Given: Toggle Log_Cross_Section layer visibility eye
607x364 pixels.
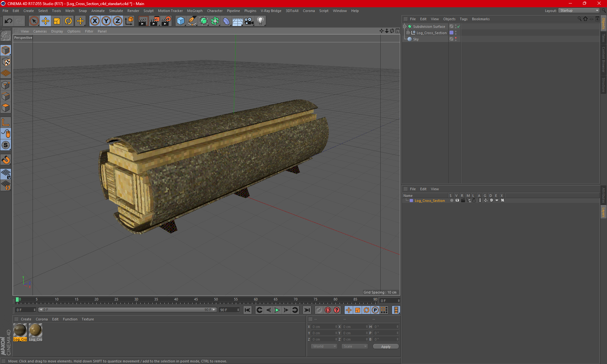Looking at the screenshot, I should 457,200.
